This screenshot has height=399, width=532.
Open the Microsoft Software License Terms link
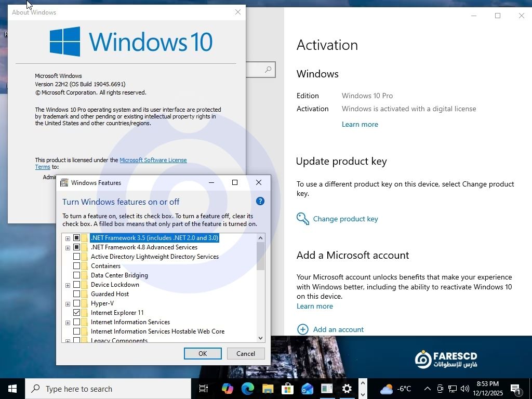click(x=153, y=160)
